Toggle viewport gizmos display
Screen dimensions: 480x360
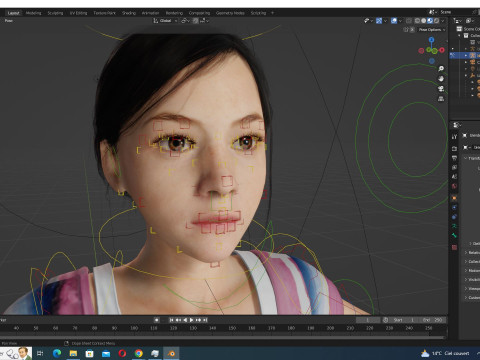tap(379, 21)
